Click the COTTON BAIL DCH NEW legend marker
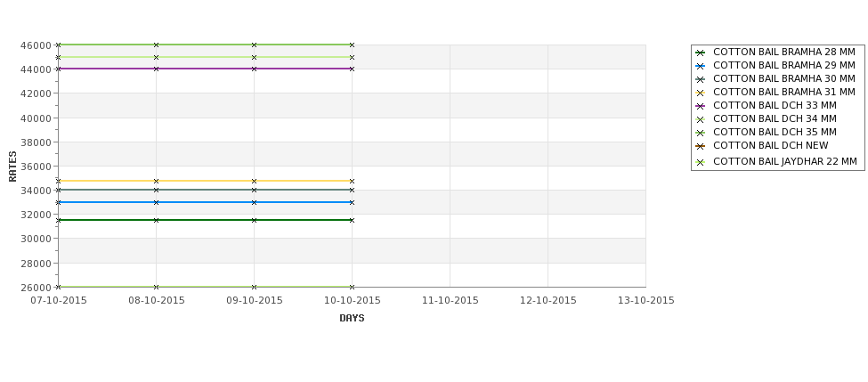Screen dimensions: 868x382 click(x=701, y=146)
